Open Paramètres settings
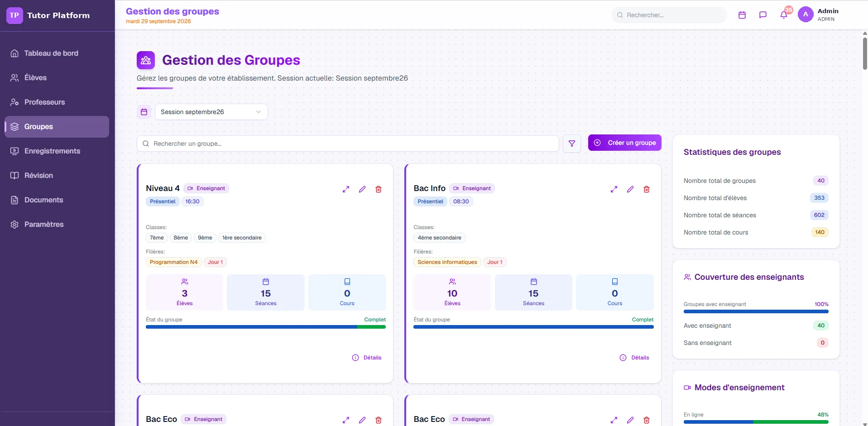The height and width of the screenshot is (426, 868). click(x=57, y=225)
